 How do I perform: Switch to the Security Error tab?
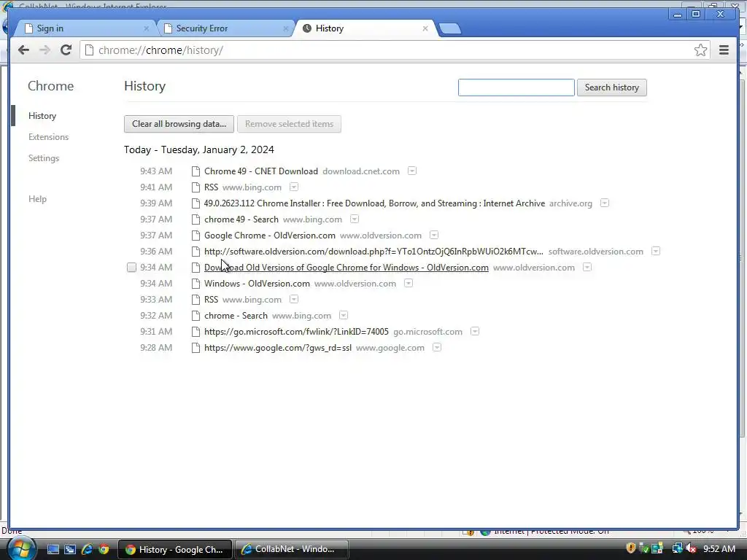point(223,28)
